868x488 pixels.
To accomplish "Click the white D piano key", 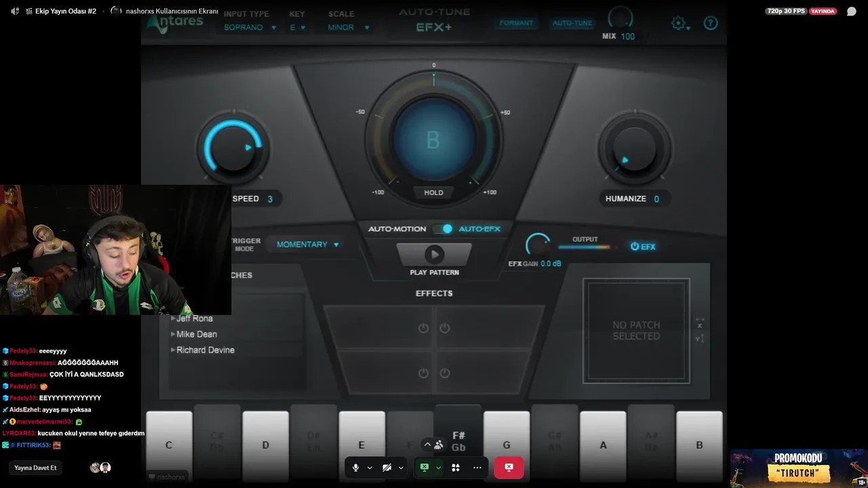I will (265, 445).
